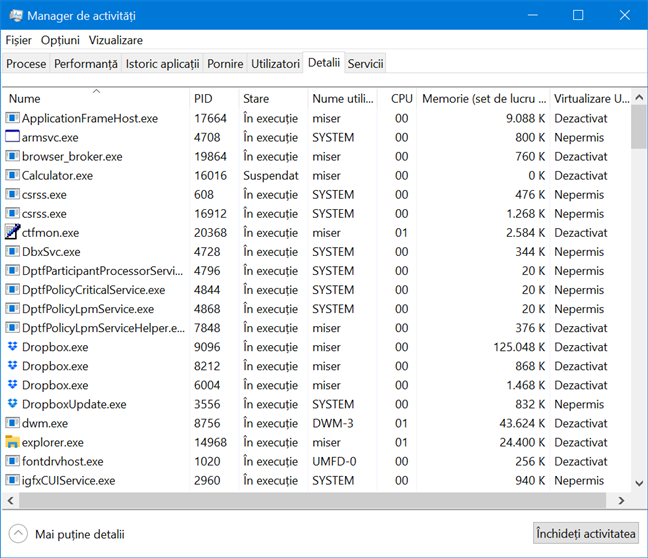
Task: Click the 43.624 K memory value
Action: click(x=522, y=423)
